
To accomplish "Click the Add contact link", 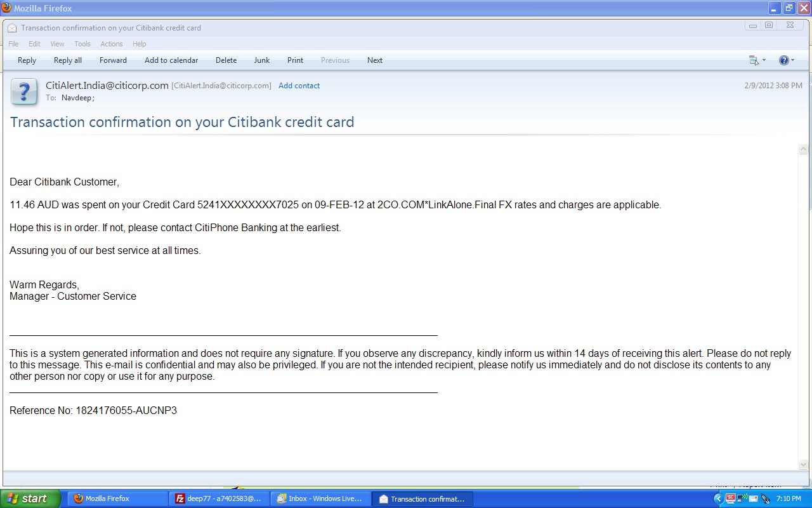I will click(299, 86).
